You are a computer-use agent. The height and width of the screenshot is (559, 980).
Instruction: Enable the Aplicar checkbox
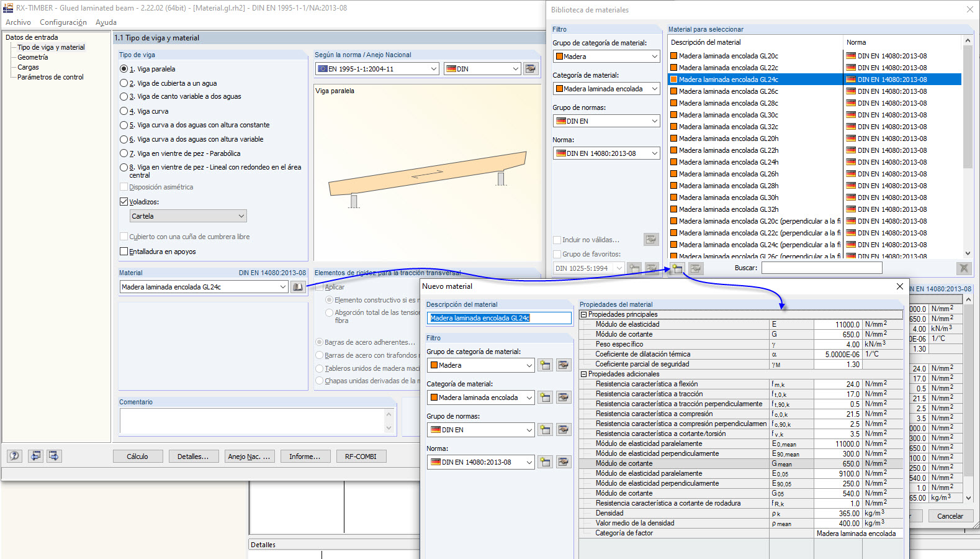coord(320,287)
